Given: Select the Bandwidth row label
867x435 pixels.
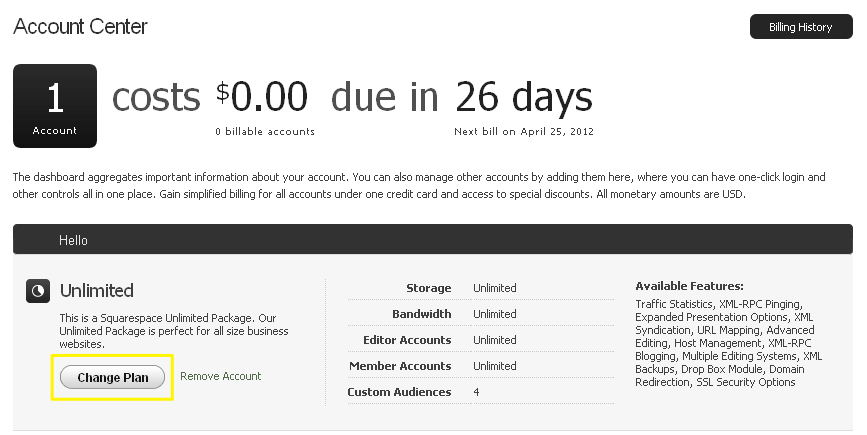Looking at the screenshot, I should pyautogui.click(x=421, y=314).
